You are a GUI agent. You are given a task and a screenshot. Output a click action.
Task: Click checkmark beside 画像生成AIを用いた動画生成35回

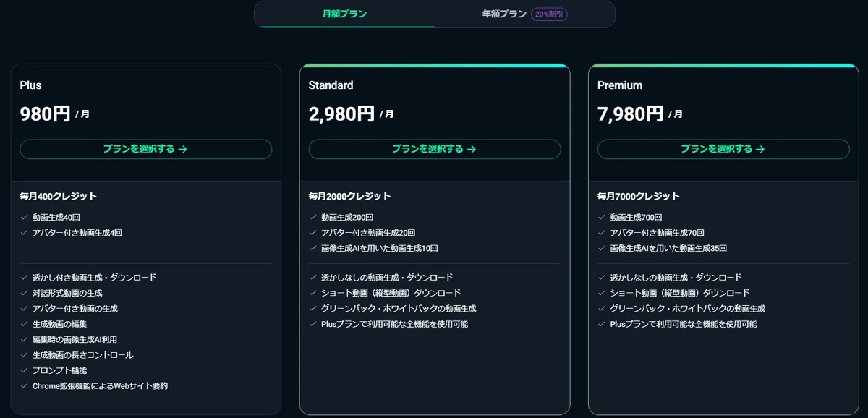[602, 248]
